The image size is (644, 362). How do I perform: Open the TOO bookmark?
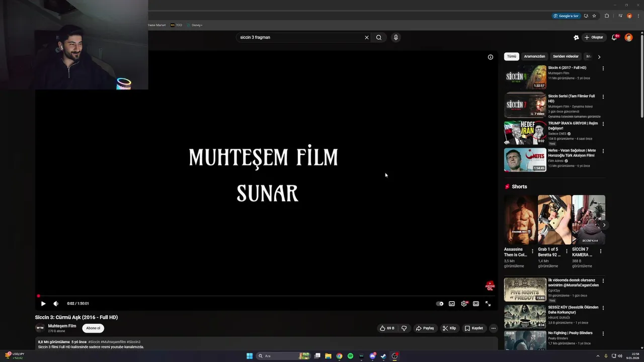[176, 25]
